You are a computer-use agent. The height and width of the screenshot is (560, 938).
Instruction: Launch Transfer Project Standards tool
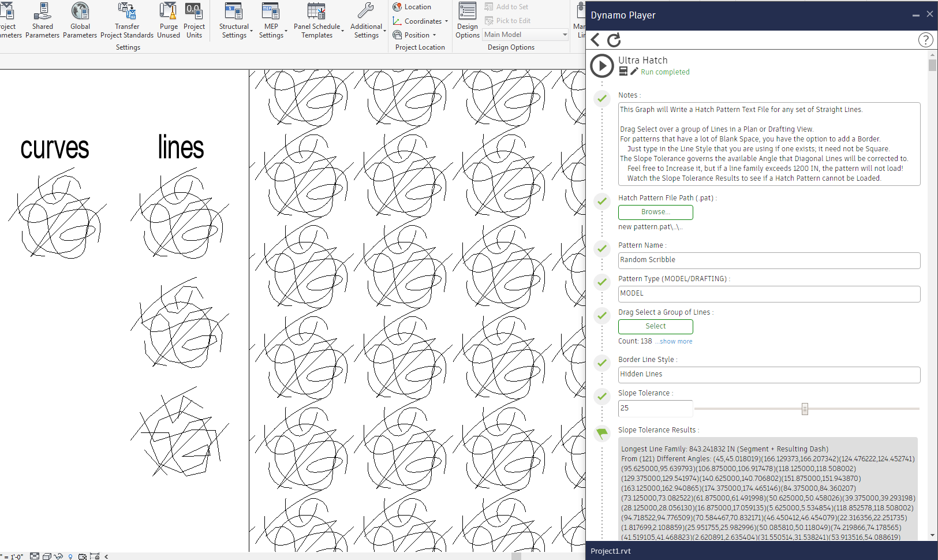pos(127,20)
